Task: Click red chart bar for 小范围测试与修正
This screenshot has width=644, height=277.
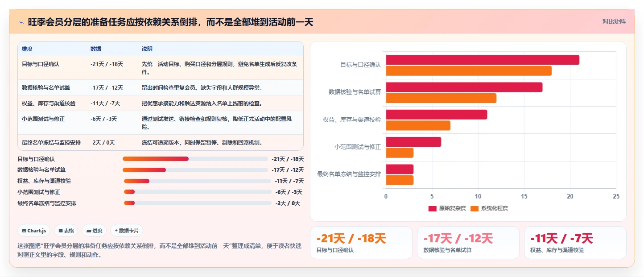Action: (413, 142)
